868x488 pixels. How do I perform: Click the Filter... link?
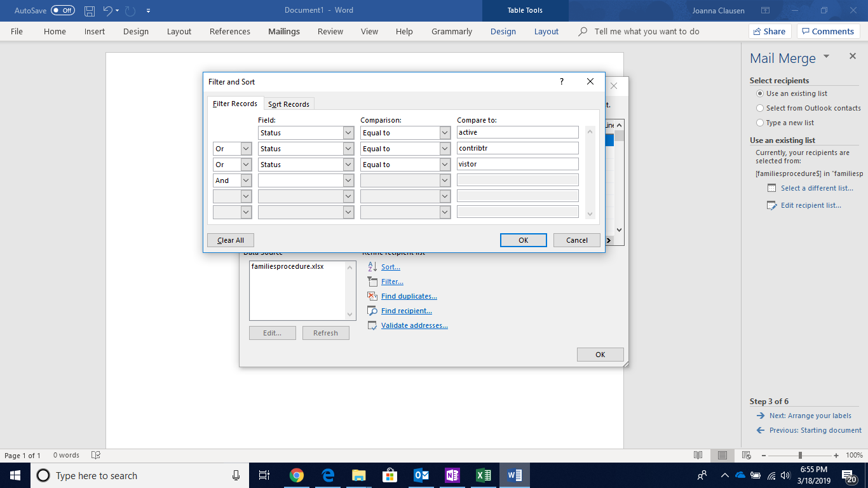(x=392, y=281)
